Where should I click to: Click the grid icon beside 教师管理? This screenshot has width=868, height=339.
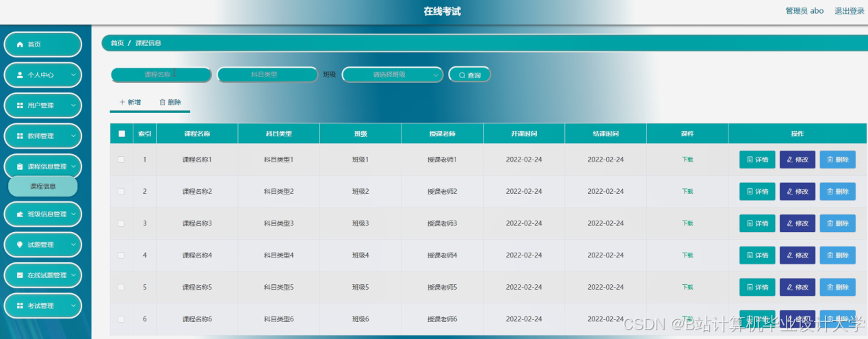(x=20, y=136)
